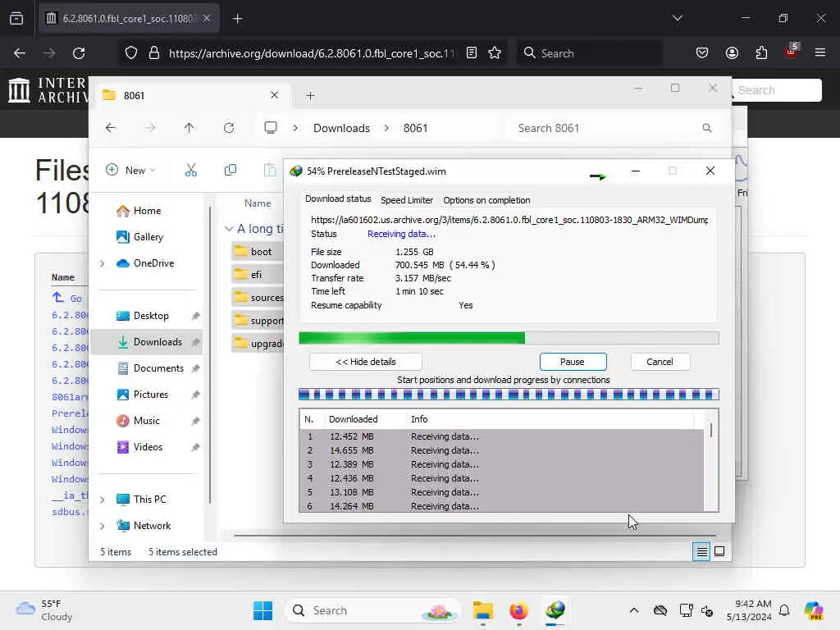This screenshot has height=630, width=840.
Task: Select connection row 1 with 12.452 MB
Action: click(501, 436)
